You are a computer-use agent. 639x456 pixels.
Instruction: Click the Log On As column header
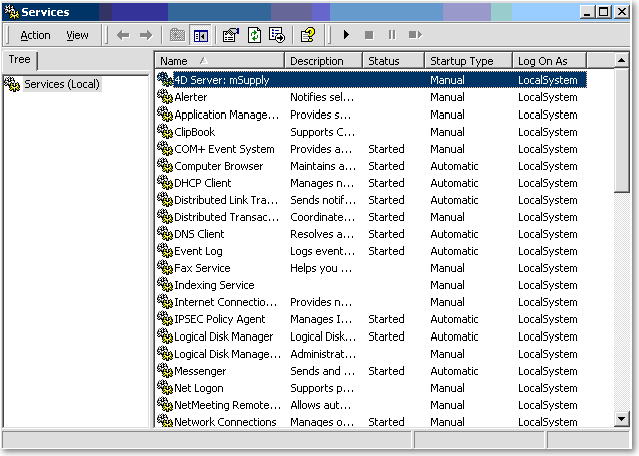(x=548, y=61)
